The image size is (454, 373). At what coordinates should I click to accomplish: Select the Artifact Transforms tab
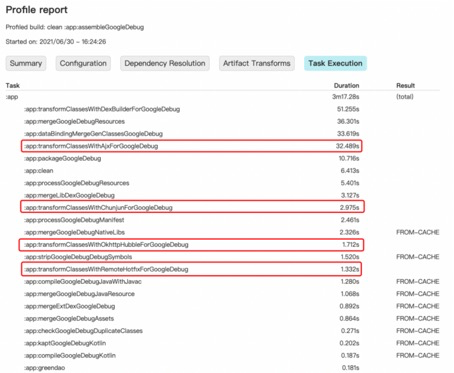click(x=257, y=63)
